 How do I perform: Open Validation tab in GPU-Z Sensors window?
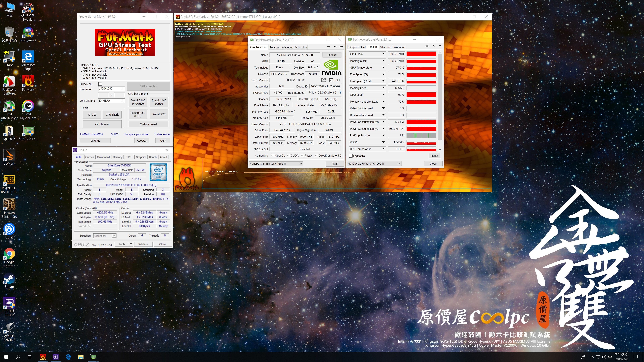tap(399, 47)
